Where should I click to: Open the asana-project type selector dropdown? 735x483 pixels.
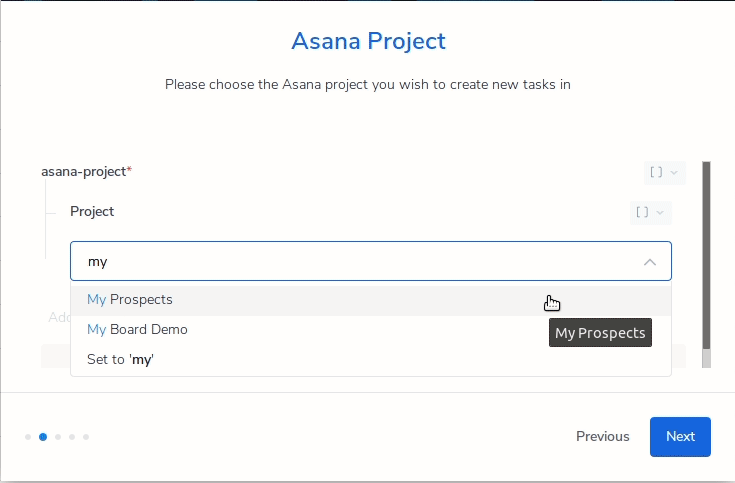coord(664,172)
